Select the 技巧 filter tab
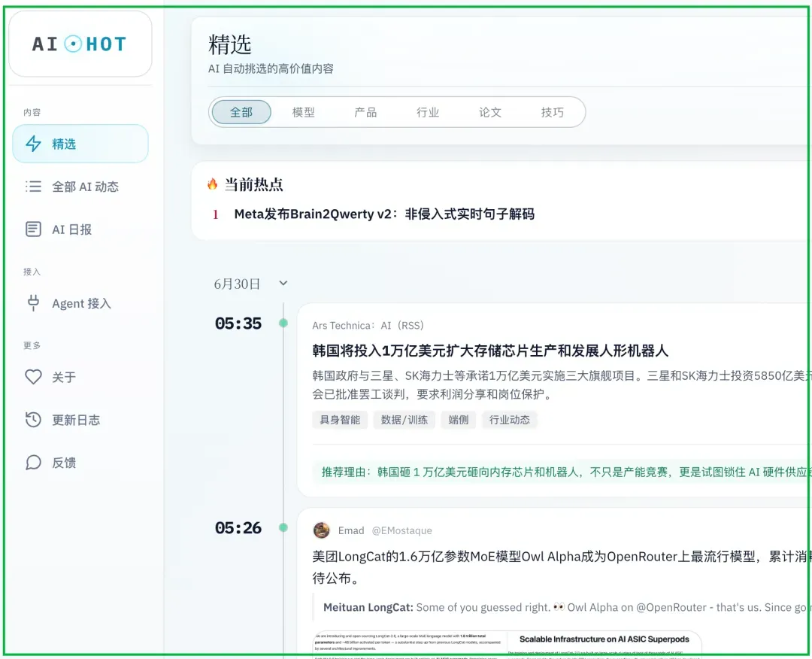The image size is (812, 659). (552, 112)
